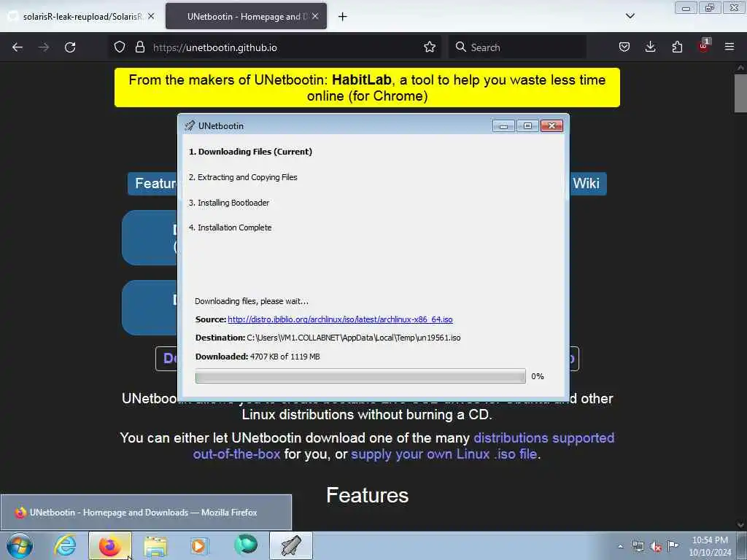This screenshot has height=560, width=747.
Task: Click the UNetbootin taskbar icon
Action: coord(291,545)
